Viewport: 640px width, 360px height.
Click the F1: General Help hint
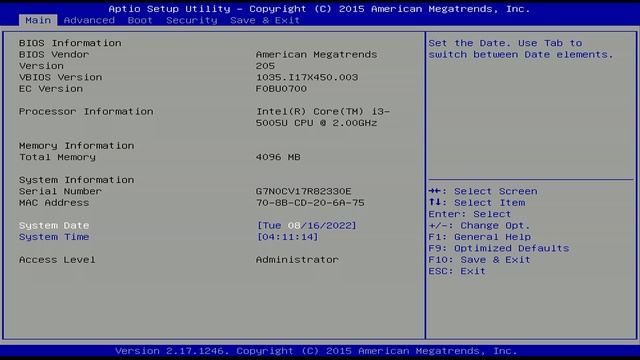pyautogui.click(x=480, y=237)
